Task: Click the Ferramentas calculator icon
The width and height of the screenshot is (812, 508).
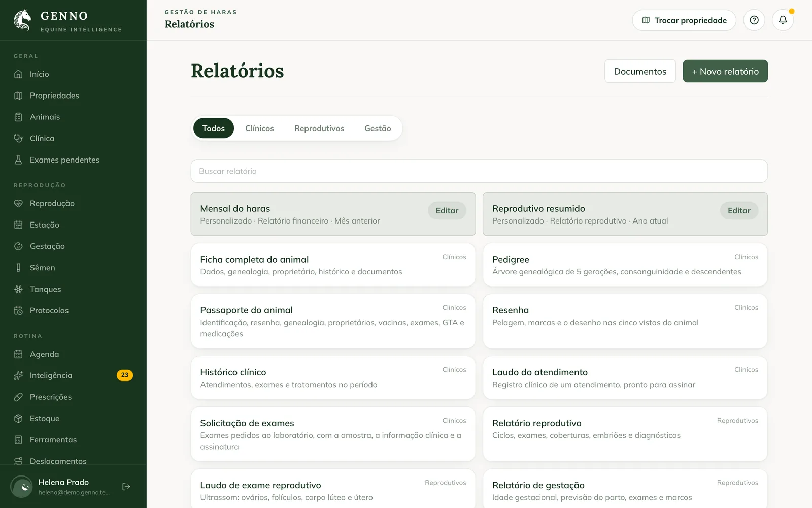Action: coord(18,440)
